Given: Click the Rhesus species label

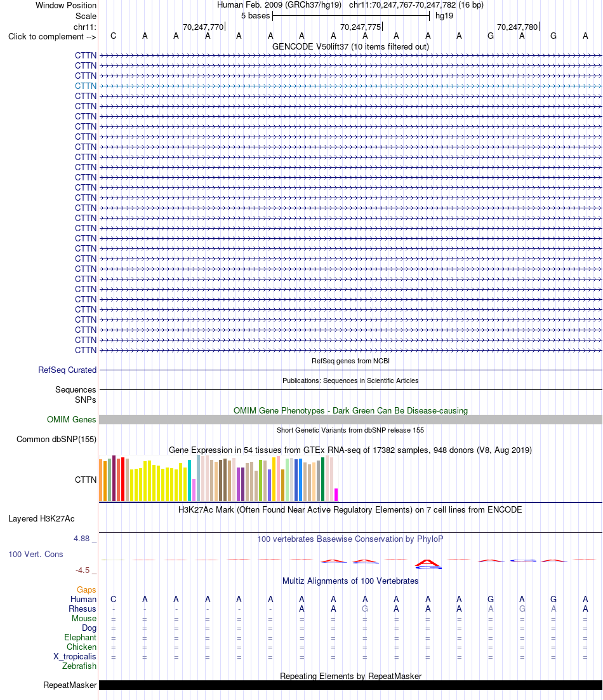Looking at the screenshot, I should coord(83,609).
